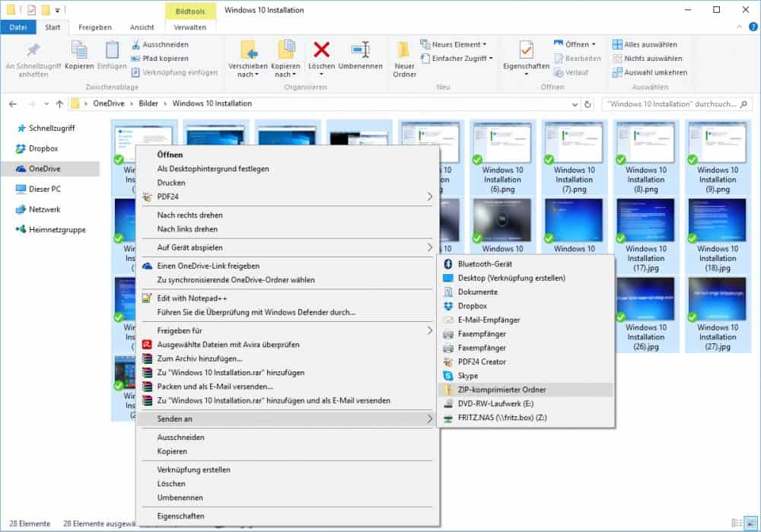The image size is (761, 532).
Task: Select Nach rechts drehen
Action: (x=288, y=215)
